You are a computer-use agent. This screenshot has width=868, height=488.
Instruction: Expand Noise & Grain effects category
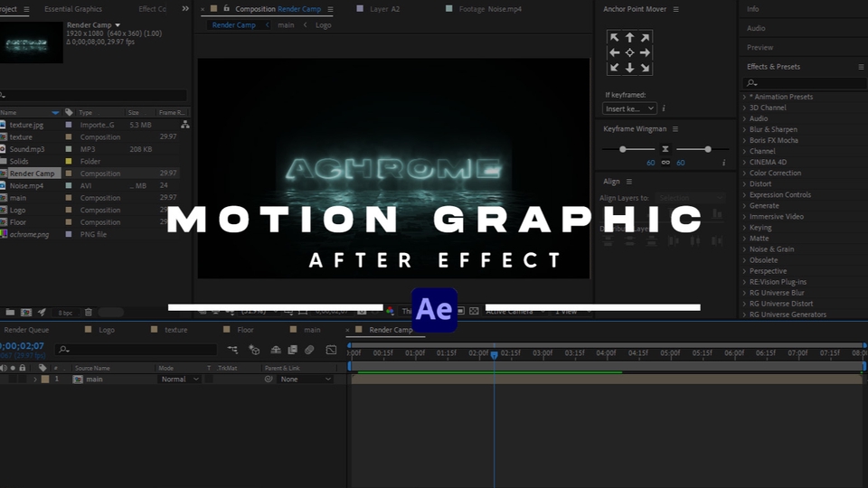point(744,249)
